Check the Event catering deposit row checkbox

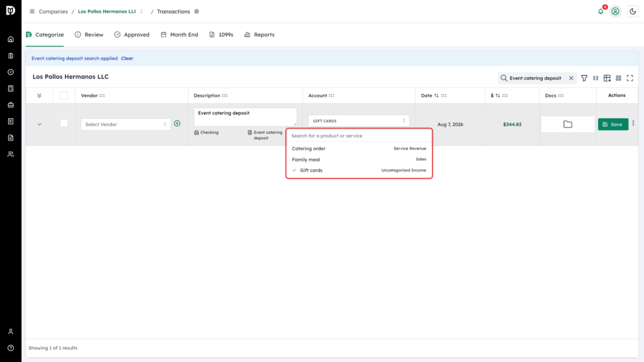coord(64,123)
